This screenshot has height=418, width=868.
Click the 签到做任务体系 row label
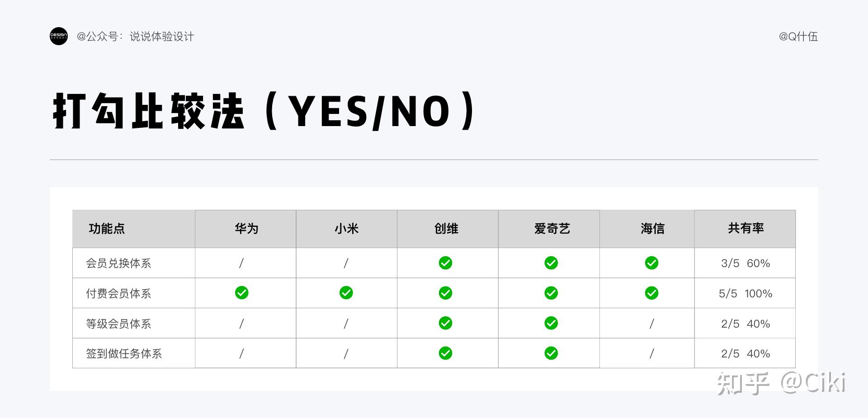click(x=124, y=353)
